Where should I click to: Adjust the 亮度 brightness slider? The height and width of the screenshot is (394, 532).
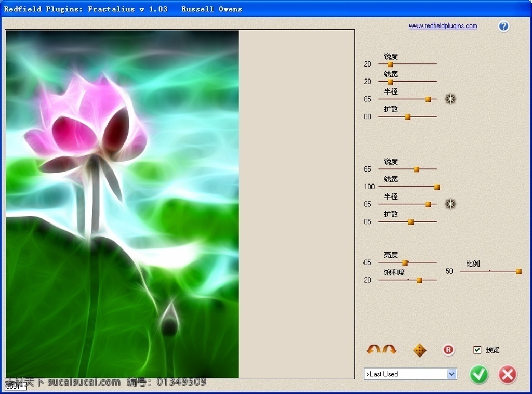click(407, 262)
